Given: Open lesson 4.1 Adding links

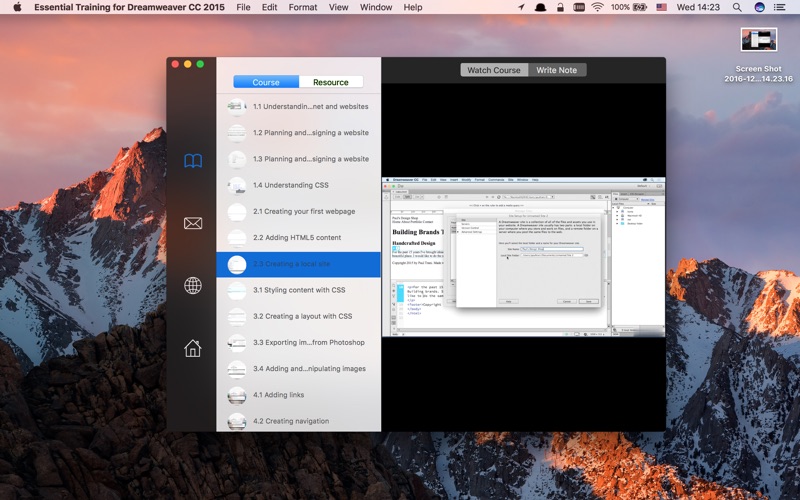Looking at the screenshot, I should point(298,395).
